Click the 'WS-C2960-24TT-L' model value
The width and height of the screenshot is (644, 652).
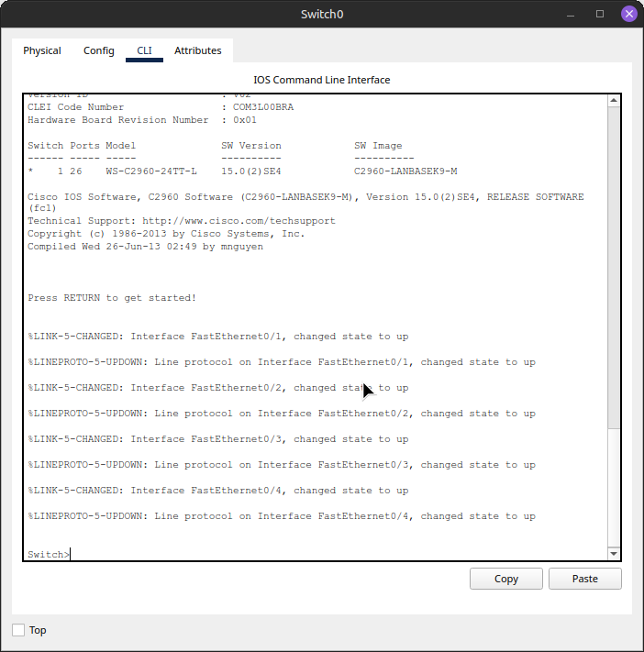coord(151,171)
